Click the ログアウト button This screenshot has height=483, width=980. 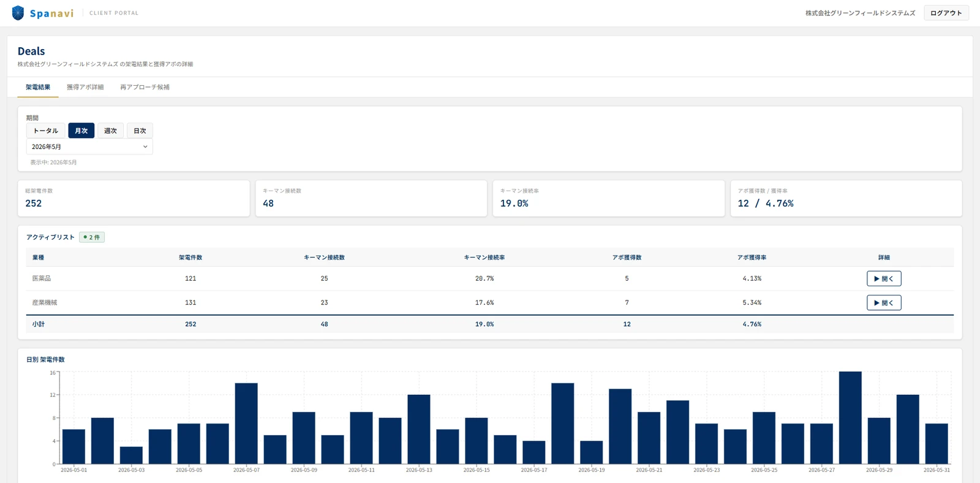pyautogui.click(x=946, y=13)
